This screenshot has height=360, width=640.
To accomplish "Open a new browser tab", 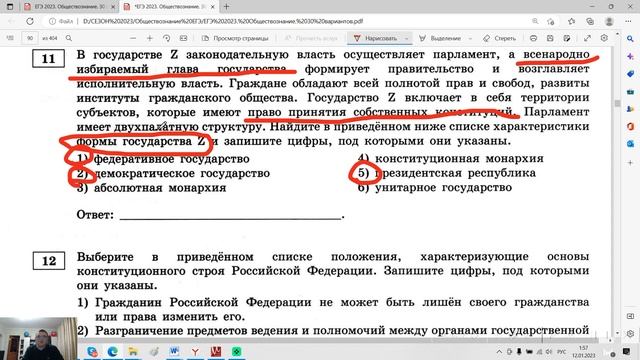I will click(x=227, y=7).
